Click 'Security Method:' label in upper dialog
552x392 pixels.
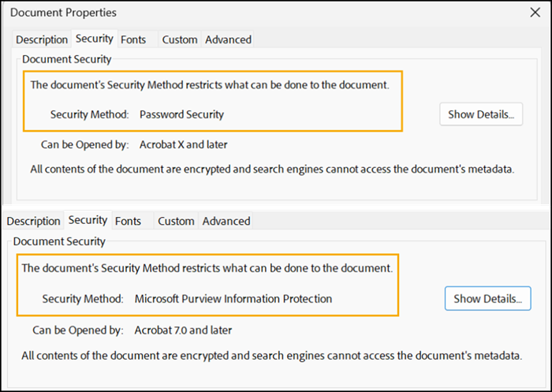pos(89,114)
